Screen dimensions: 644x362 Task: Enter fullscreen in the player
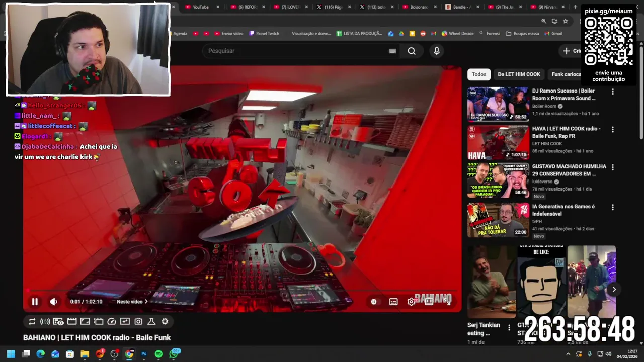point(447,301)
